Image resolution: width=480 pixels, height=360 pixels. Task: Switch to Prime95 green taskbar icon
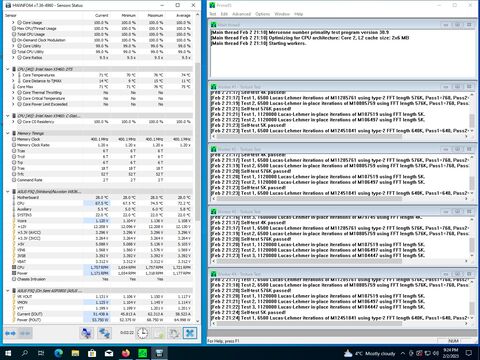[142, 353]
